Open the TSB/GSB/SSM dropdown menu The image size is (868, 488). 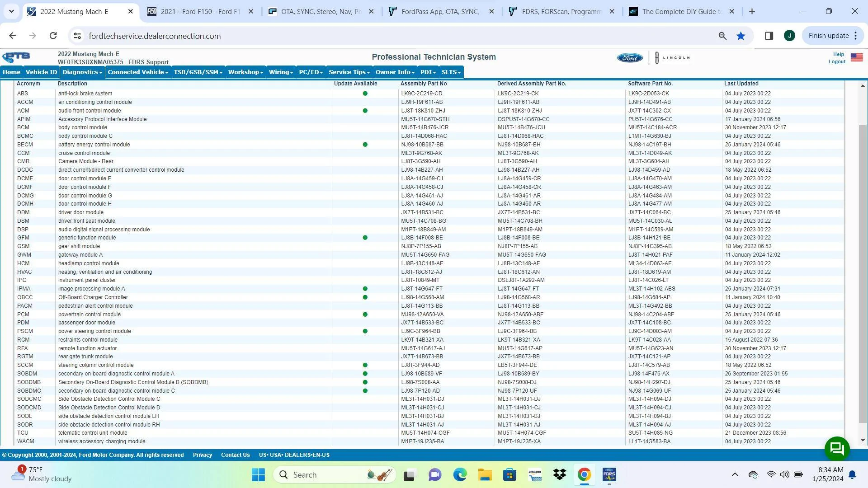(198, 72)
